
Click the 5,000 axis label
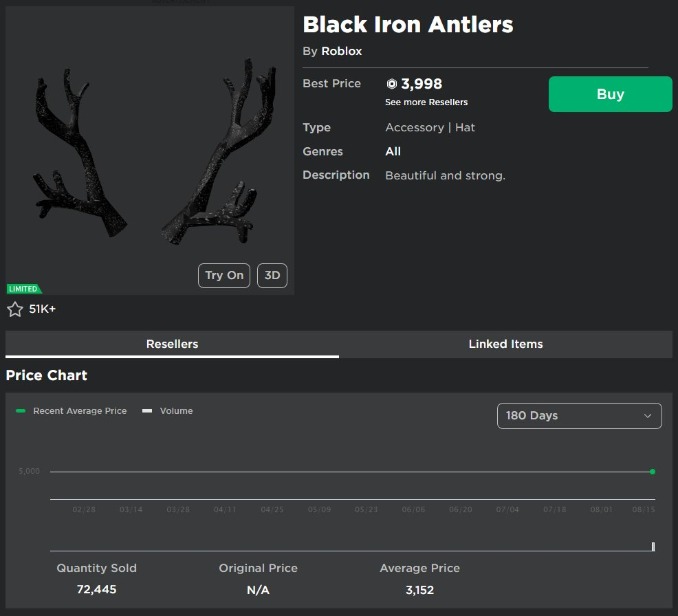click(29, 471)
